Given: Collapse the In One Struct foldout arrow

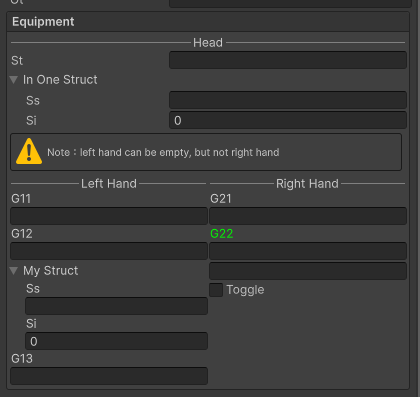Looking at the screenshot, I should [x=14, y=80].
